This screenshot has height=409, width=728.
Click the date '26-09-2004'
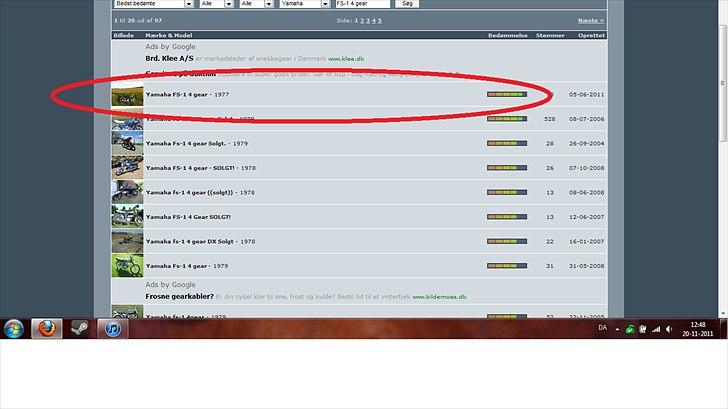[586, 143]
